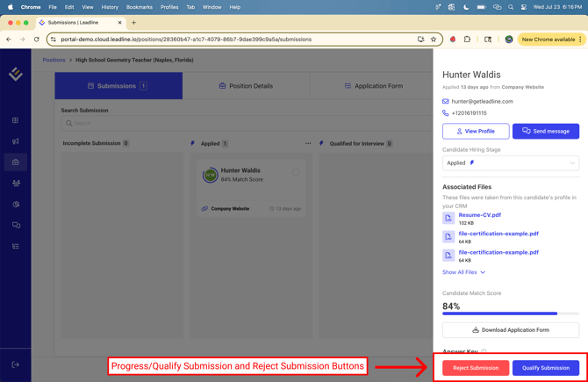
Task: Switch to the Application Form tab
Action: (x=373, y=86)
